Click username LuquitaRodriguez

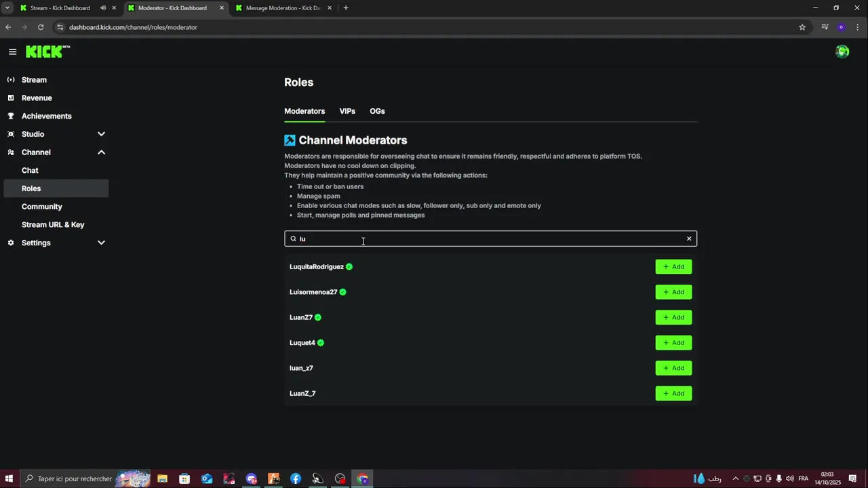[x=317, y=267]
